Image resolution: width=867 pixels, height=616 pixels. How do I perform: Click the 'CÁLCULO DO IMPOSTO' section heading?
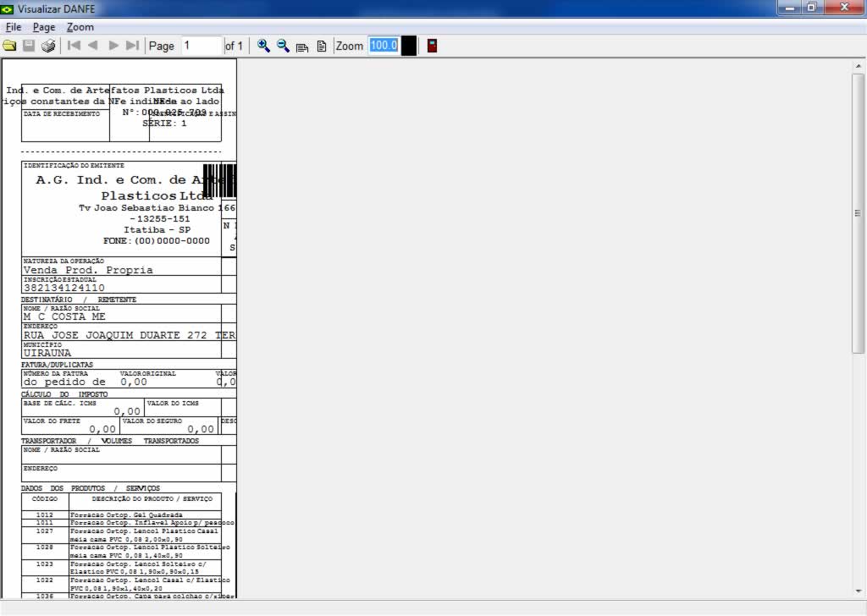[x=64, y=394]
